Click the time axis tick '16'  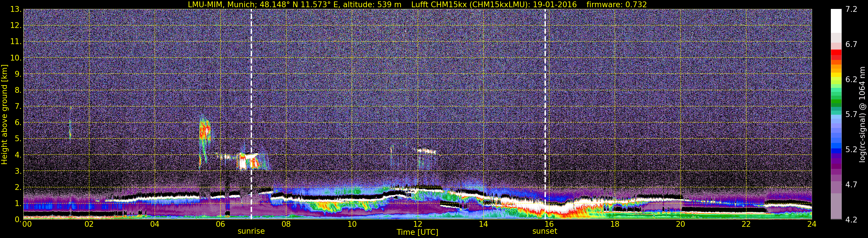tap(549, 224)
